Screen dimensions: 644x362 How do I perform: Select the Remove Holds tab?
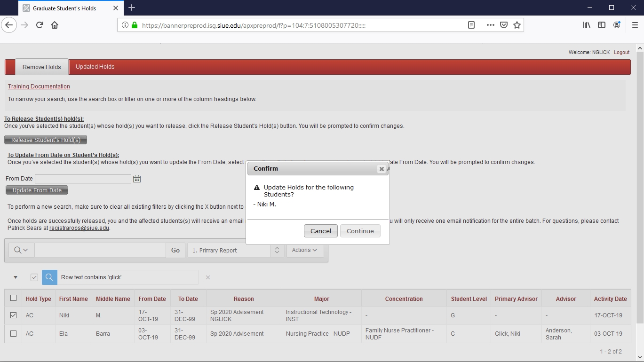(x=42, y=67)
